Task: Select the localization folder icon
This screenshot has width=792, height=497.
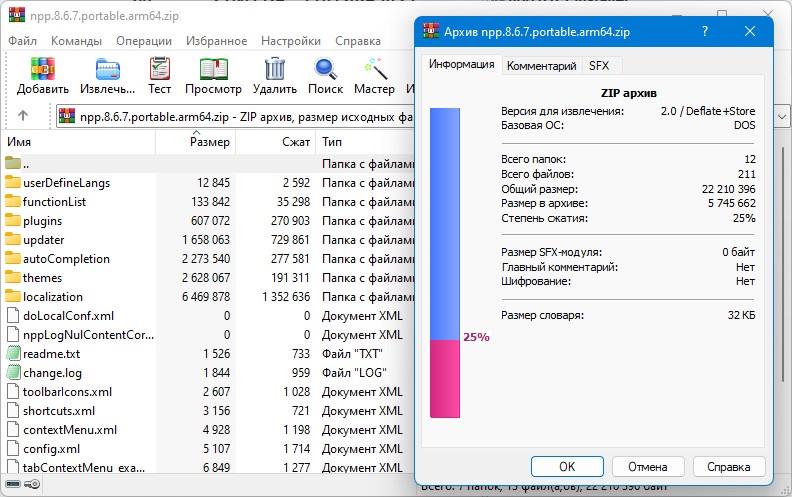Action: [13, 296]
